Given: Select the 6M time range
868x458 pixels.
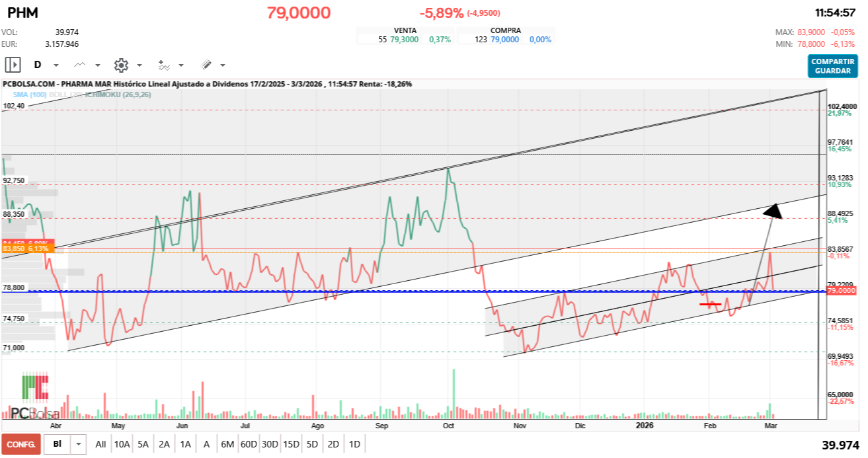Looking at the screenshot, I should coord(227,444).
